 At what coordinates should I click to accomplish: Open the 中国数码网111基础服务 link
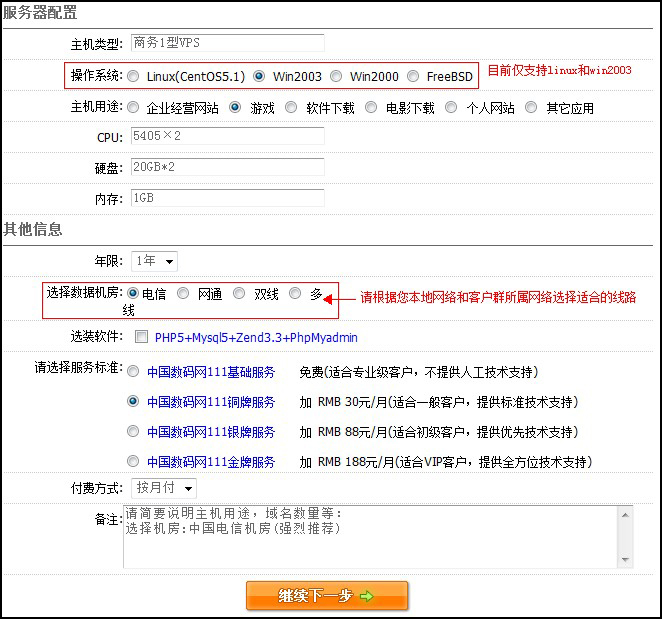click(x=210, y=372)
